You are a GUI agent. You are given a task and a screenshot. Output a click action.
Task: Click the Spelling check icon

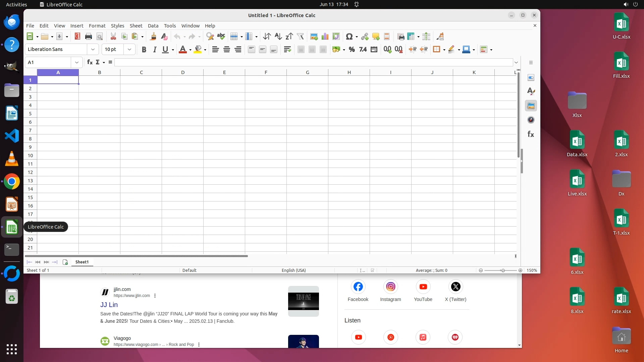click(x=221, y=37)
